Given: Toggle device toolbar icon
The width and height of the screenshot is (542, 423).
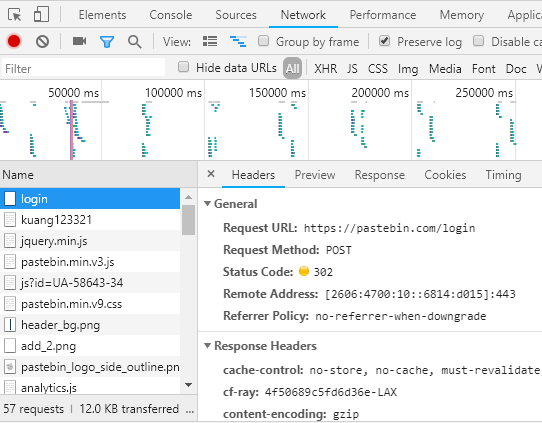Looking at the screenshot, I should click(41, 15).
